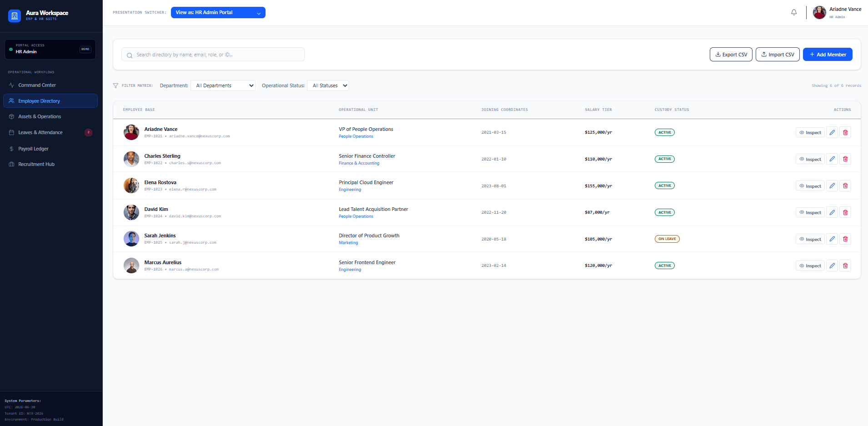This screenshot has width=868, height=426.
Task: Delete Charles Sterling using trash icon
Action: [845, 159]
